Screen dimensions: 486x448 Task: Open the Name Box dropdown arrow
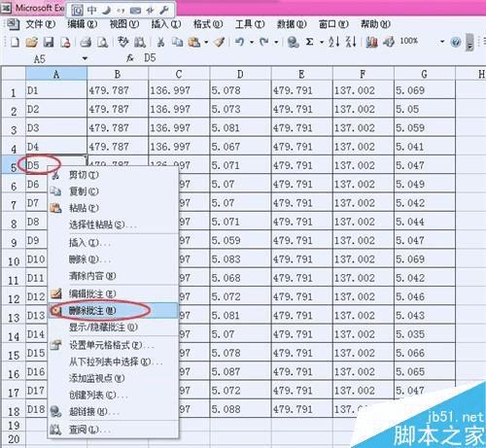(85, 58)
